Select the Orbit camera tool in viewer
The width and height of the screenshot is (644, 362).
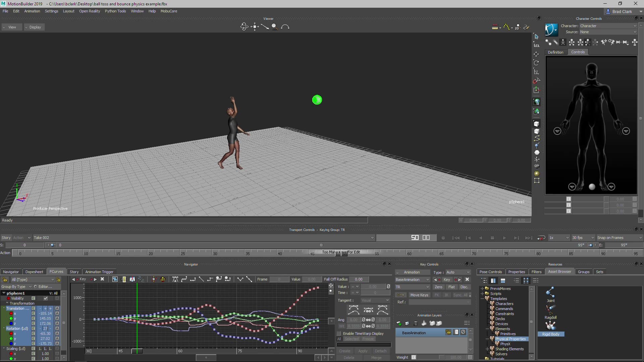pos(244,27)
